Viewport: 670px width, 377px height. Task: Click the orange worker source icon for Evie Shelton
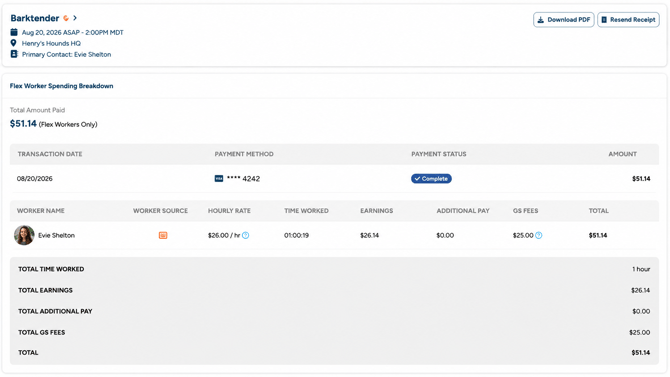coord(163,235)
